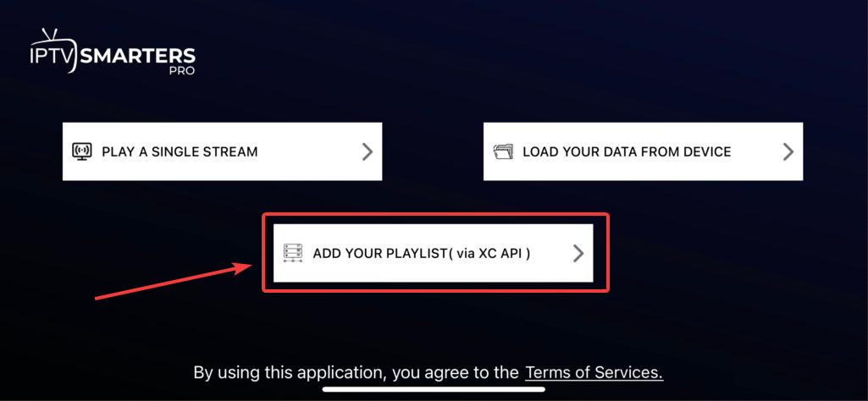Tap the broadcast monitor icon for single stream

click(x=82, y=151)
